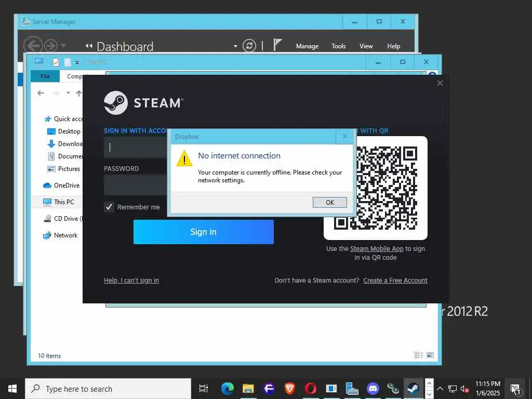Image resolution: width=532 pixels, height=399 pixels.
Task: Open the Manage menu in Server Manager
Action: pos(307,46)
